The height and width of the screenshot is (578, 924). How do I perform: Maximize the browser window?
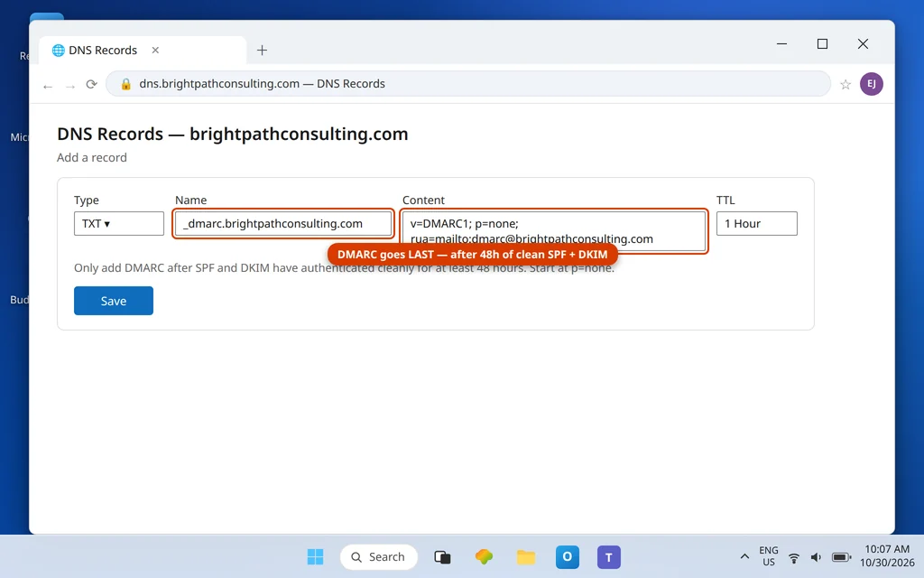click(x=822, y=43)
